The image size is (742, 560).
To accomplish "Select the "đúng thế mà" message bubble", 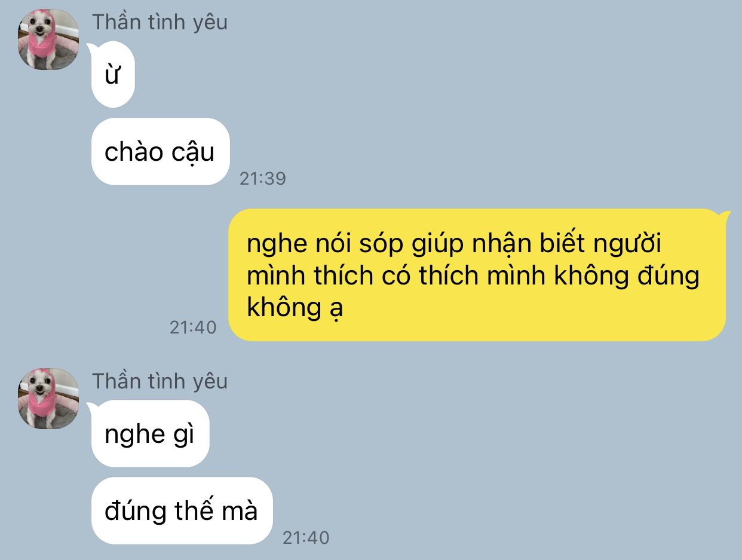I will point(182,511).
